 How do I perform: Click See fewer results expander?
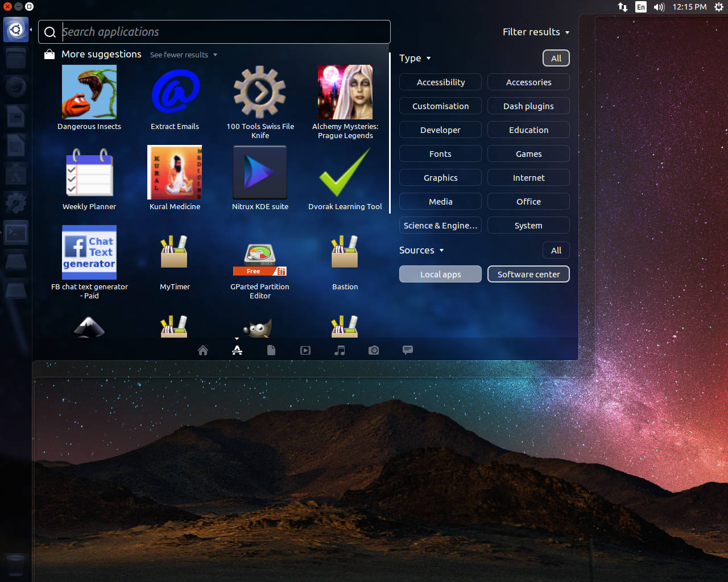(183, 55)
